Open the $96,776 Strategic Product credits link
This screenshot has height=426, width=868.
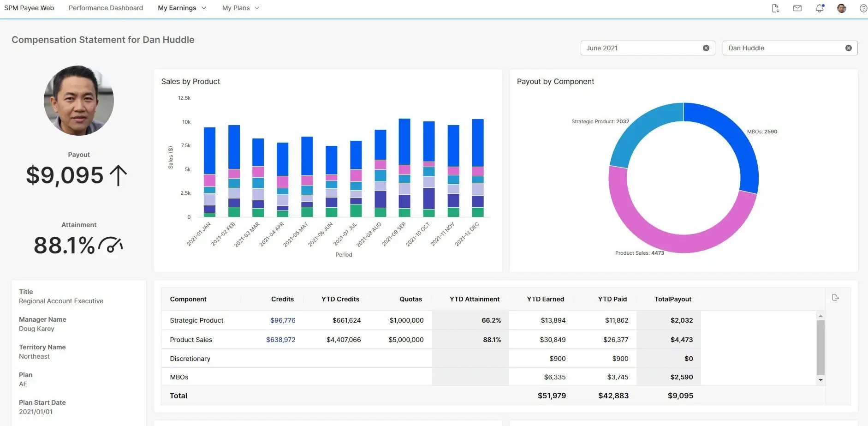(x=283, y=320)
